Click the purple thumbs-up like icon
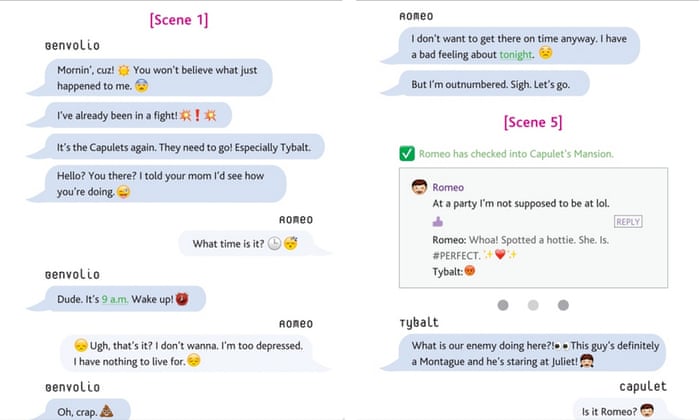Viewport: 700px width, 420px height. tap(437, 222)
